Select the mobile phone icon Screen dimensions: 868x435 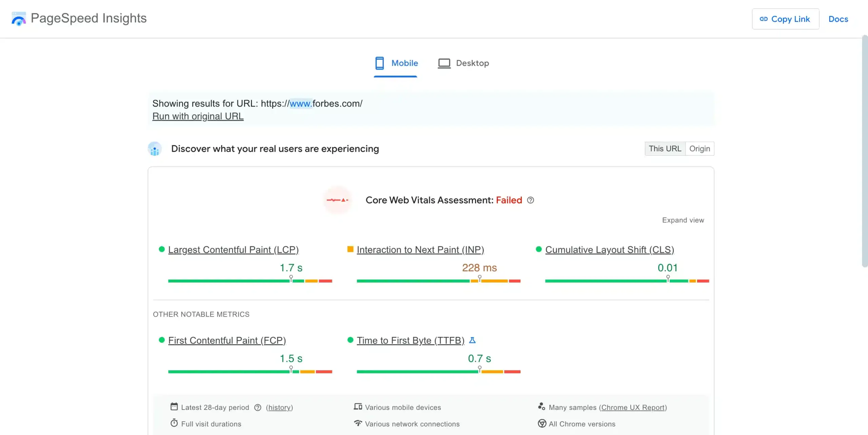pos(379,63)
